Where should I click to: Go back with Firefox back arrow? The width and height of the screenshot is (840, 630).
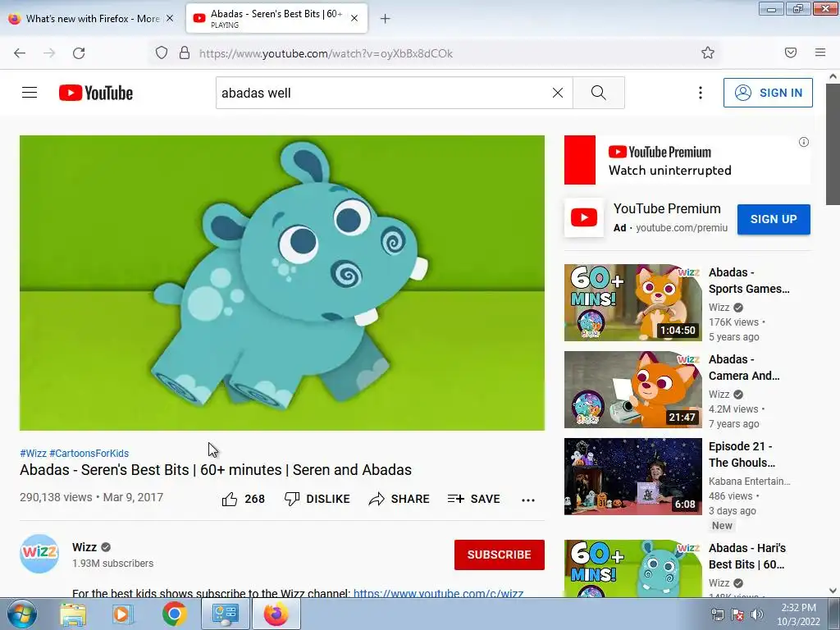pos(20,53)
